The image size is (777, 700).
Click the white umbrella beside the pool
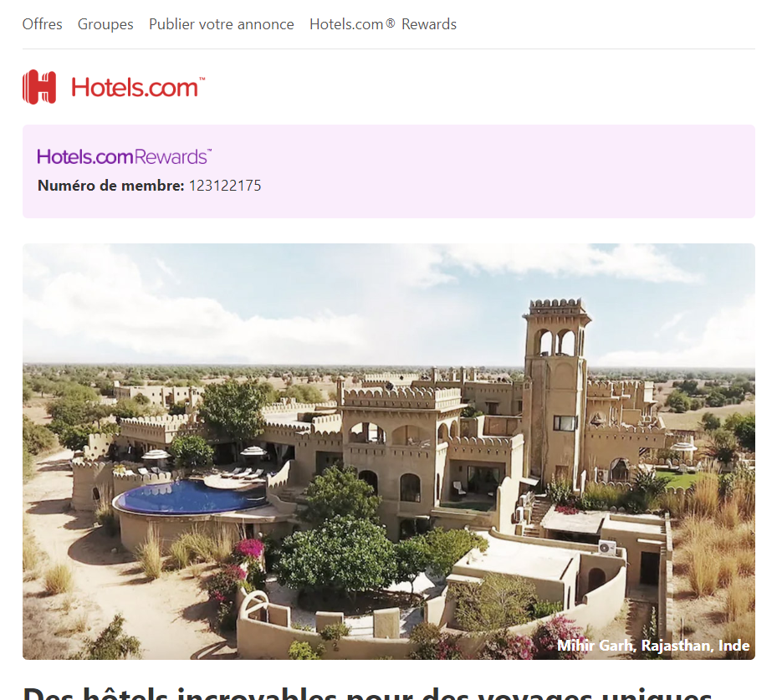(156, 454)
